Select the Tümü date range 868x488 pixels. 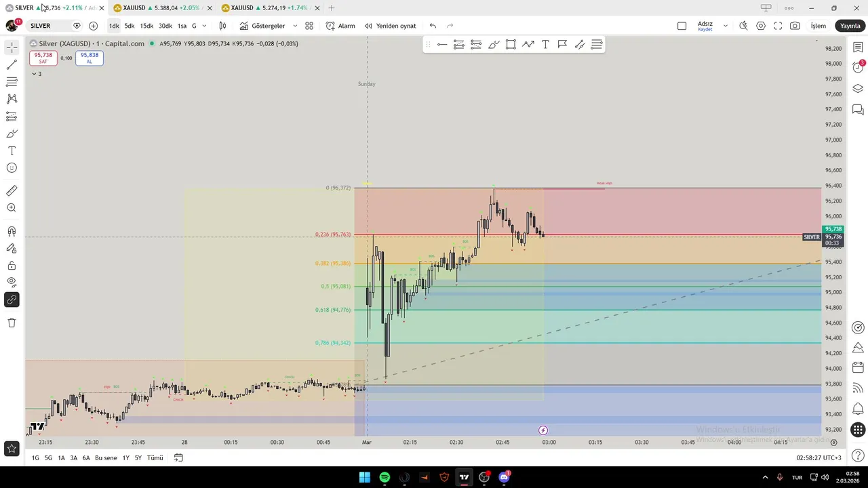[155, 458]
